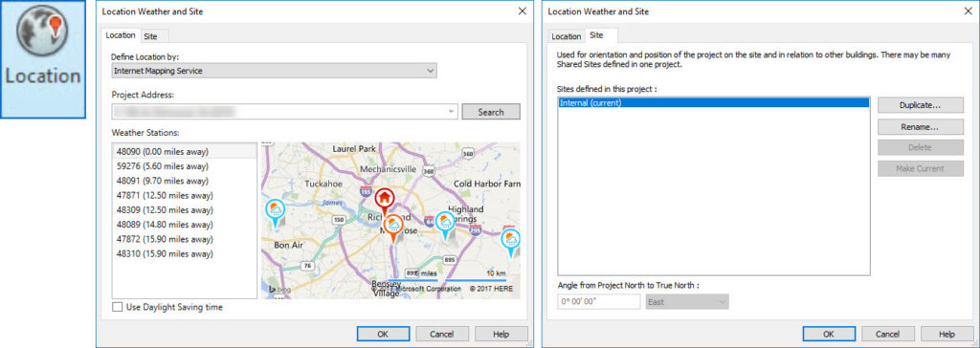980x348 pixels.
Task: Switch to Location tab in right dialog
Action: [x=567, y=37]
